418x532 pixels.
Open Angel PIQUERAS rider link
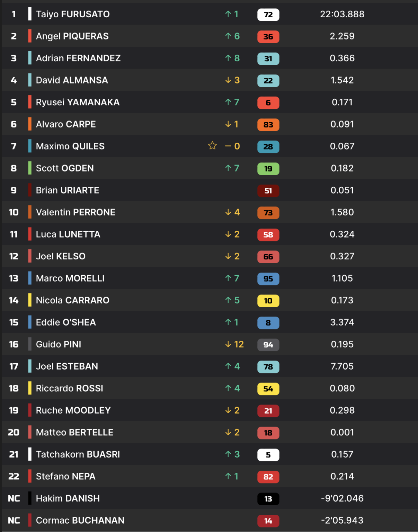[x=72, y=36]
